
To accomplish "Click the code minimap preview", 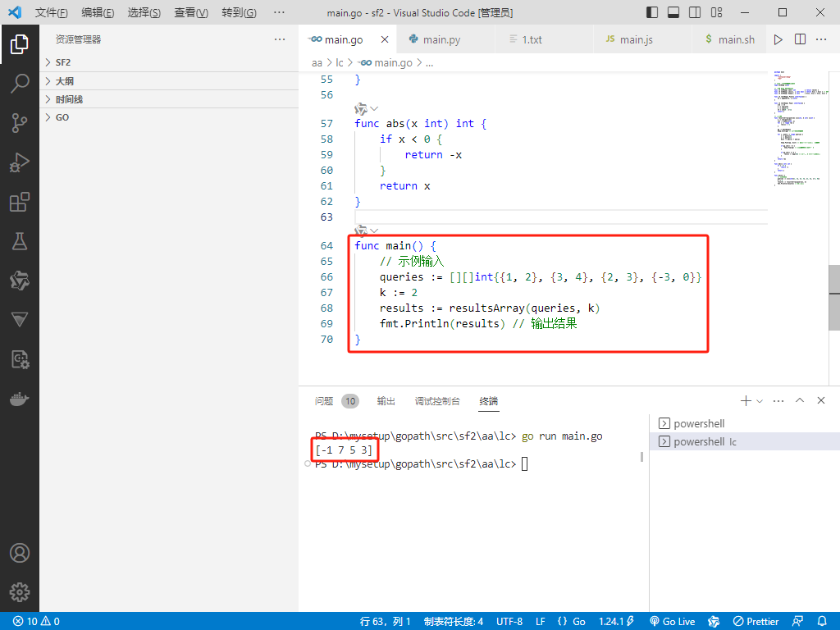I will [x=801, y=129].
